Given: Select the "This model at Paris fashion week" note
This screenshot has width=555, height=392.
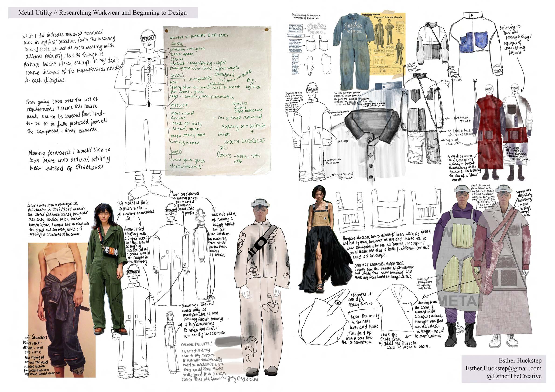Looking at the screenshot, I should [135, 211].
